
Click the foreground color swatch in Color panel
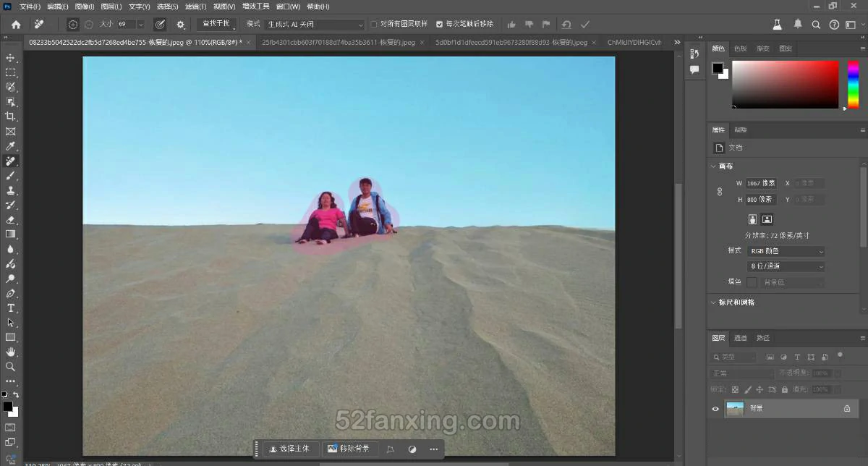point(717,67)
